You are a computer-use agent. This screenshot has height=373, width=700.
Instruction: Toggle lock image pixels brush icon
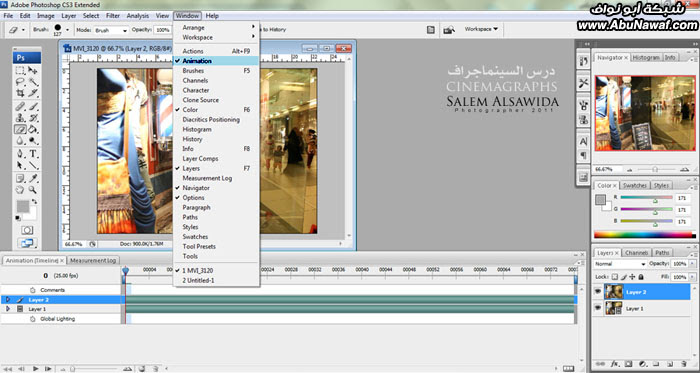coord(624,277)
